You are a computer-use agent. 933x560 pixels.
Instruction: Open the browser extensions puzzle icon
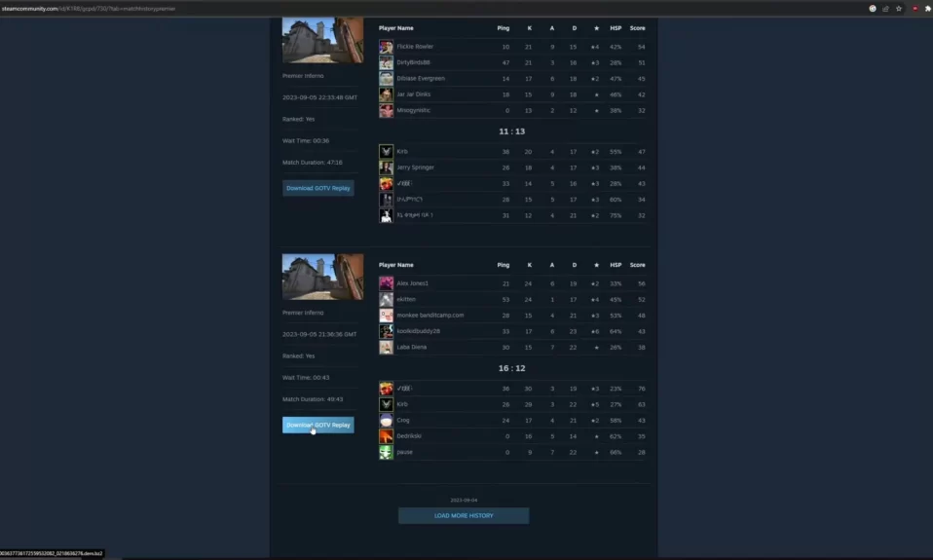(928, 9)
